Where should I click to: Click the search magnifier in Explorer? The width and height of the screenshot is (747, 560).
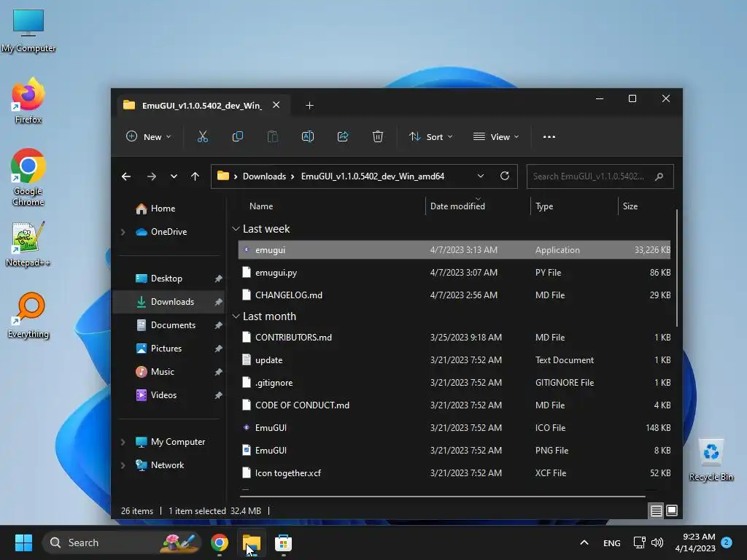[x=659, y=176]
